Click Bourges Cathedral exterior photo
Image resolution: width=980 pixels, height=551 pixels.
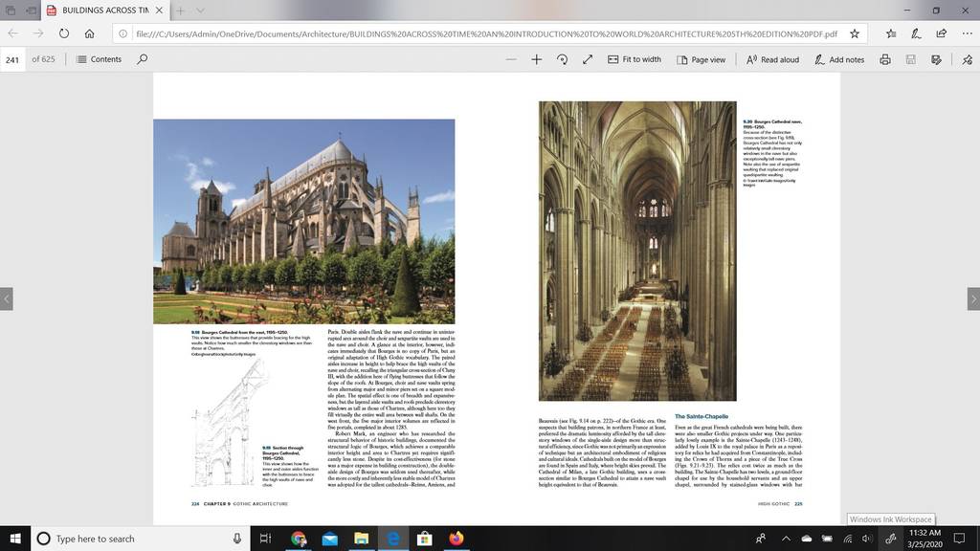pyautogui.click(x=303, y=221)
